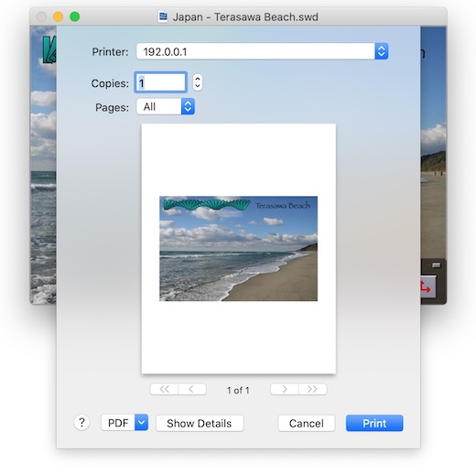
Task: Open the Printer 192.0.0.1 dropdown
Action: click(262, 51)
